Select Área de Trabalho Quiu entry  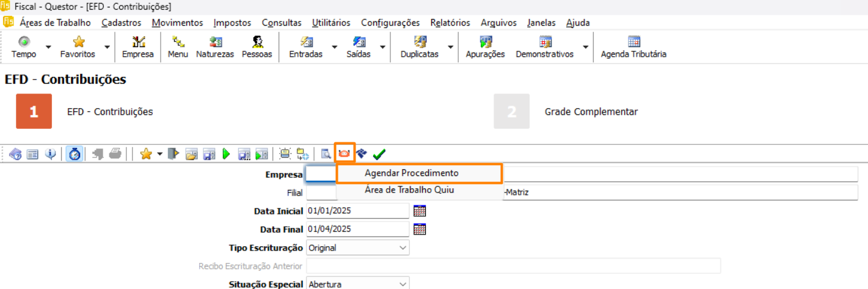pyautogui.click(x=409, y=190)
